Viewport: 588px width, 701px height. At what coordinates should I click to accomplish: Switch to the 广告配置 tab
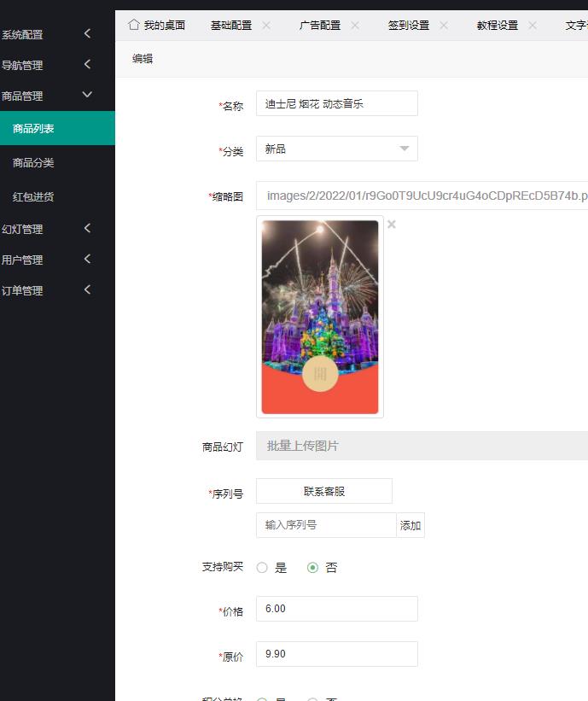[320, 26]
